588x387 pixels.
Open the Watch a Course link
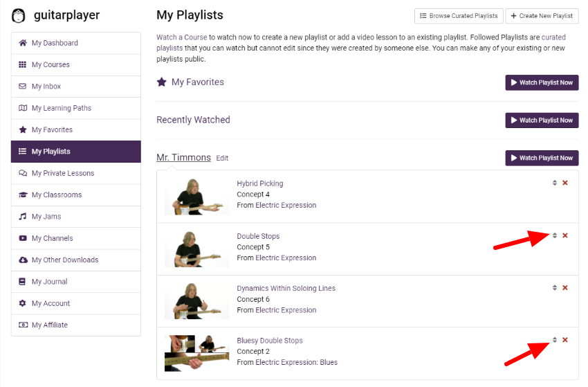pos(182,37)
